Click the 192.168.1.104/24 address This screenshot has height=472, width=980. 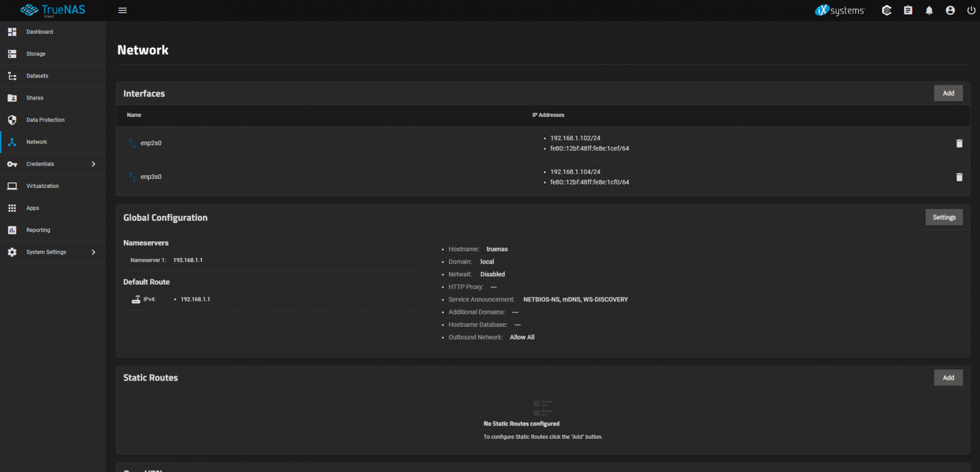(x=575, y=172)
